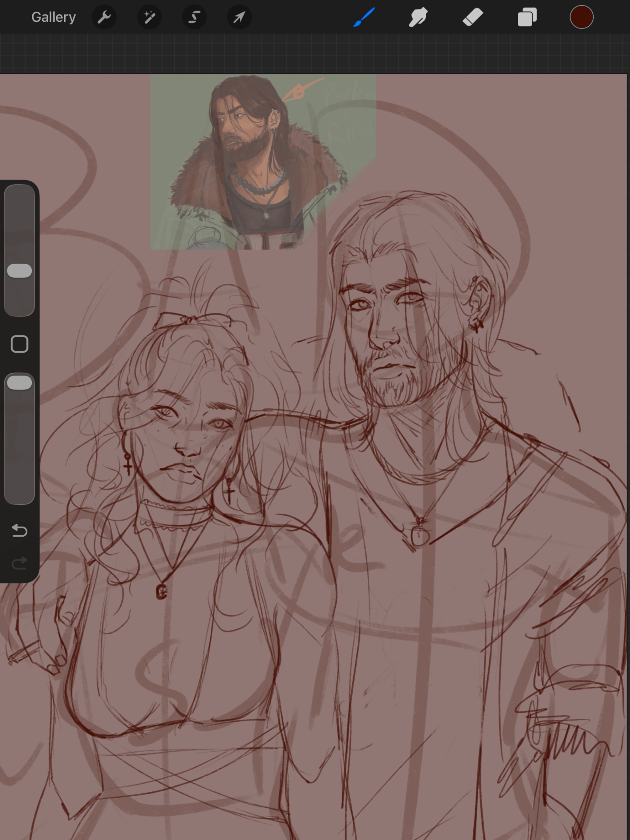Open the dark red active color swatch
Image resolution: width=630 pixels, height=840 pixels.
[581, 17]
